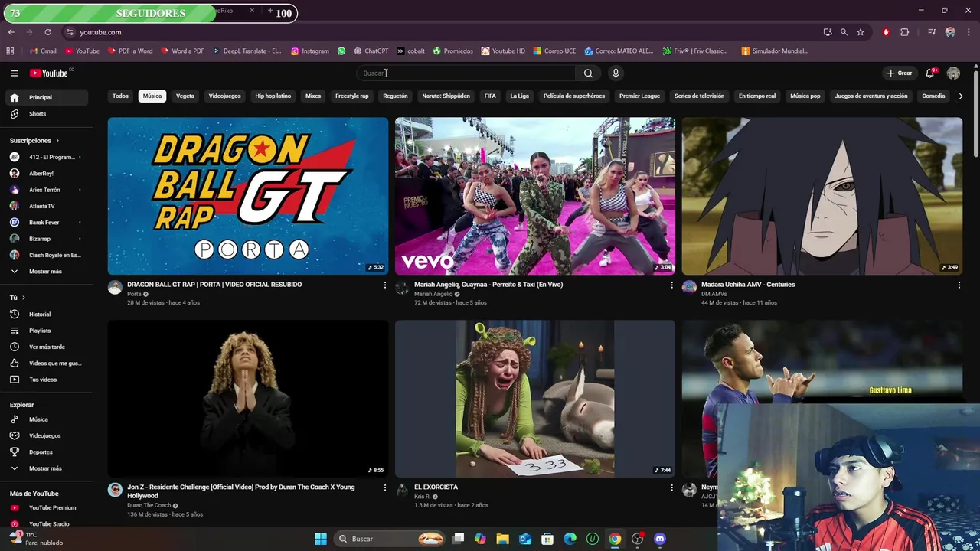This screenshot has height=551, width=980.
Task: Open File Explorer from the taskbar
Action: tap(502, 539)
